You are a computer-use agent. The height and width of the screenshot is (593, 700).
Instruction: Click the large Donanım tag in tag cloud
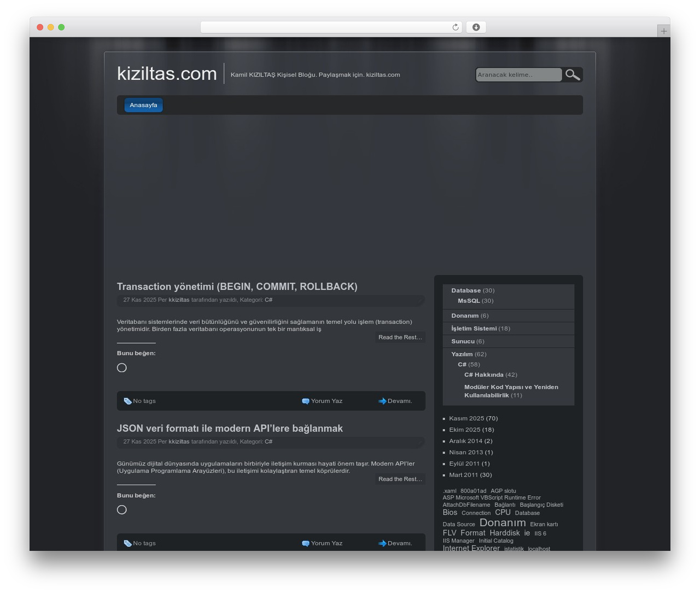503,523
